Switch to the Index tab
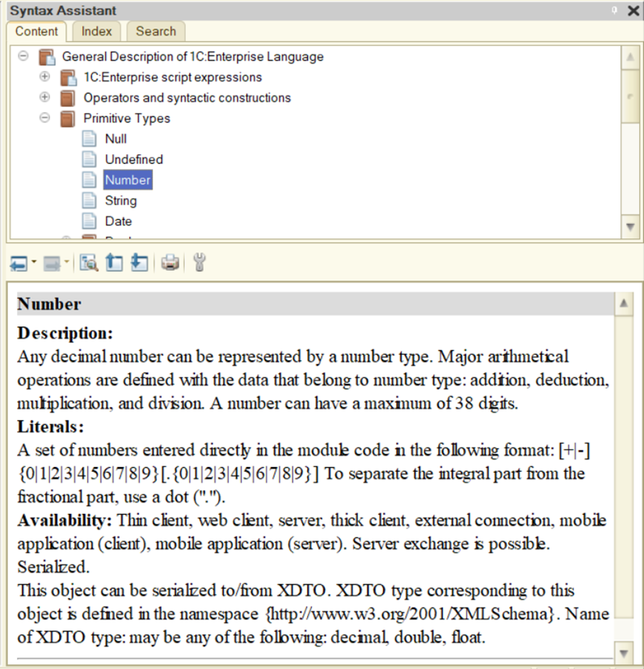Screen dimensions: 644x669 click(x=96, y=32)
